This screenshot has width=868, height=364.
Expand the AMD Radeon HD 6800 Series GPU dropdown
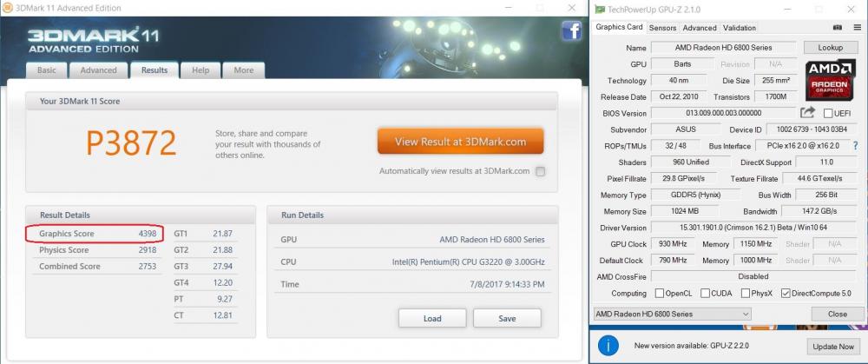click(672, 314)
